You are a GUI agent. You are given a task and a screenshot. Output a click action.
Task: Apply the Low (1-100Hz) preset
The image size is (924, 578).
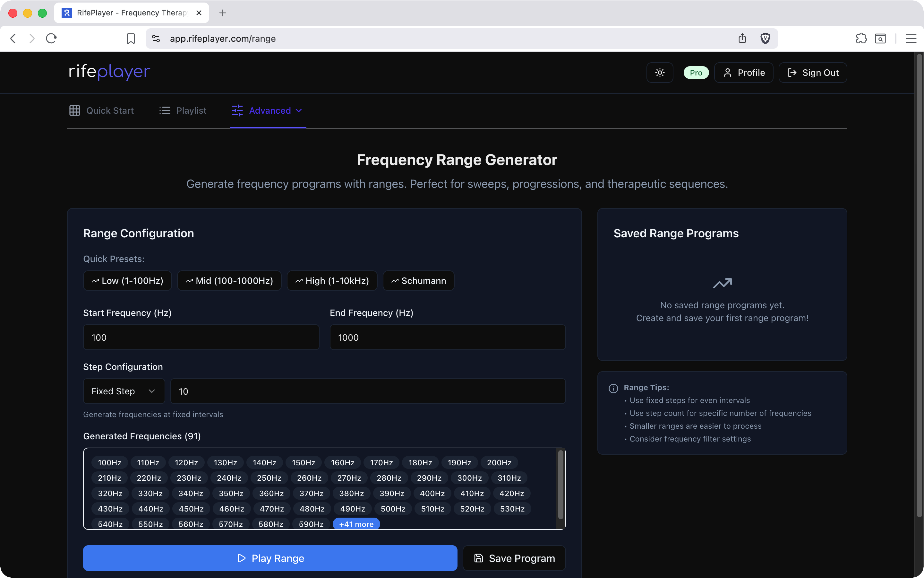(x=127, y=281)
